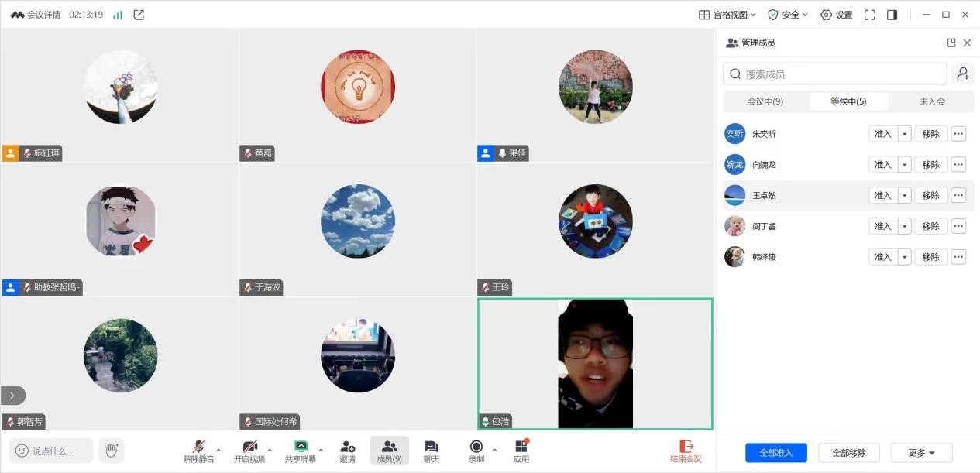Open admit options dropdown for 朱奕昕

tap(904, 134)
